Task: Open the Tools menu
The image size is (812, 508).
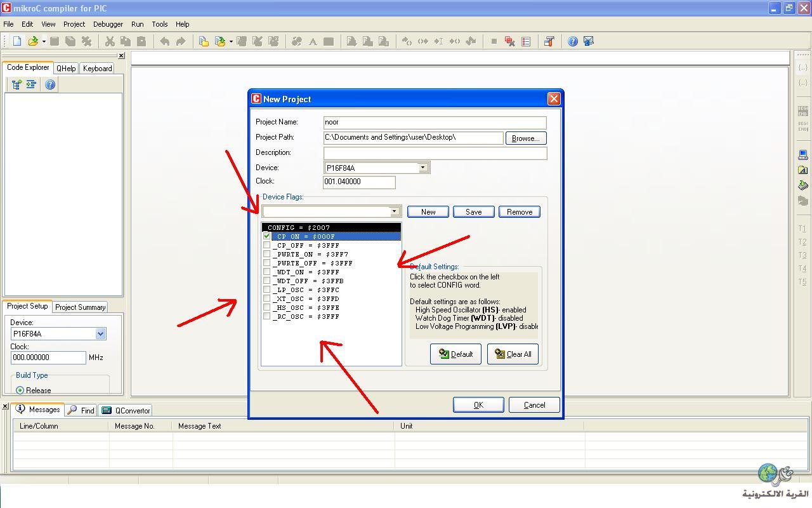Action: (159, 24)
